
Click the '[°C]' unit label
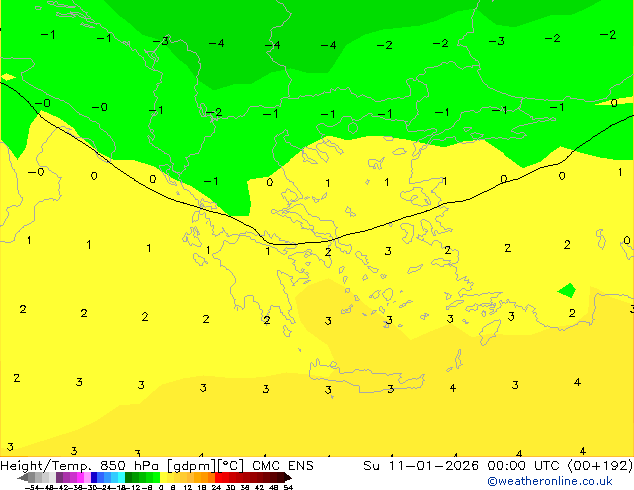(x=231, y=466)
